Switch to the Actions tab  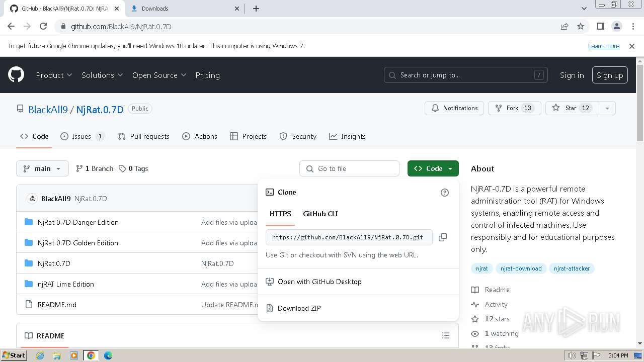click(x=200, y=136)
